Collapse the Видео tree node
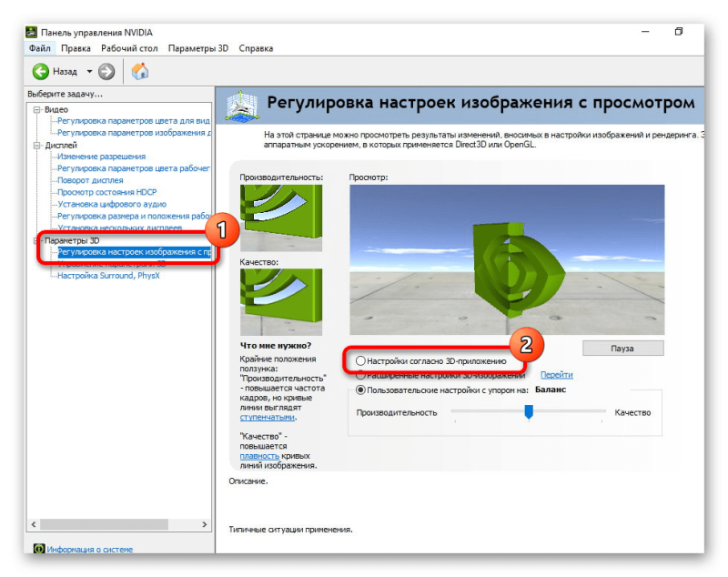 tap(36, 109)
